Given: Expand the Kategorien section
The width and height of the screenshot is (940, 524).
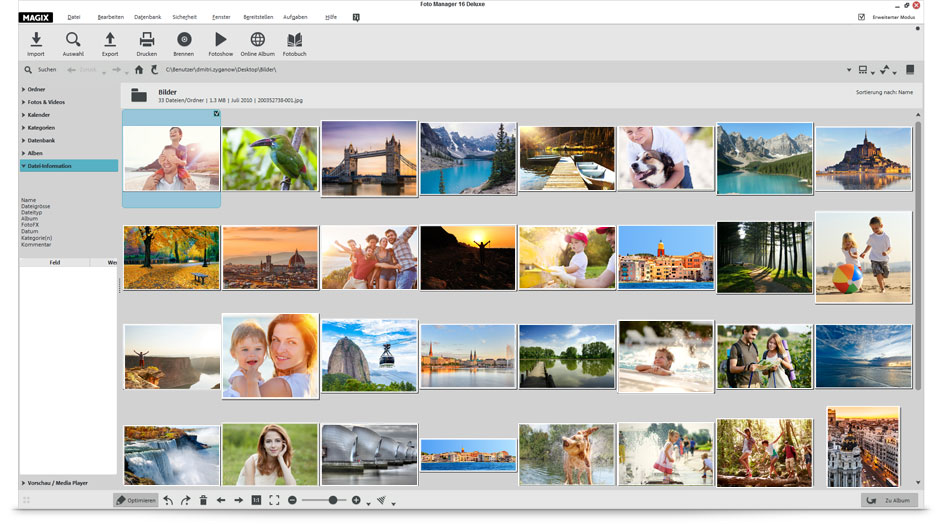Looking at the screenshot, I should [x=23, y=128].
